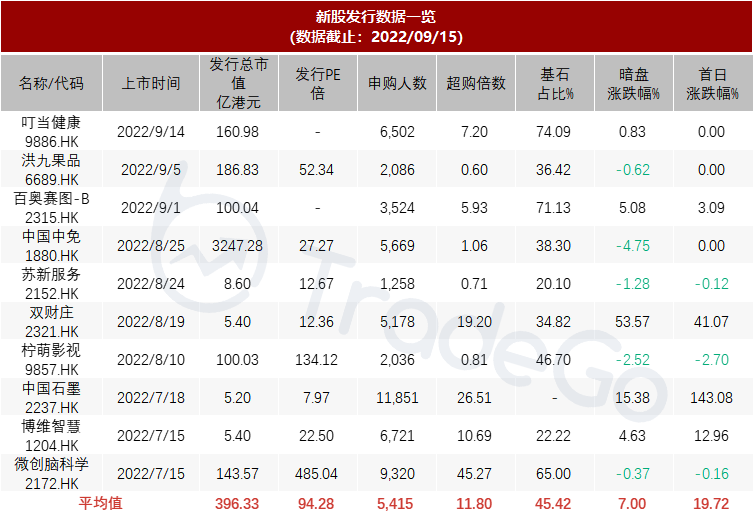Image resolution: width=753 pixels, height=514 pixels.
Task: Click the stock name 中国中免 1880.HK
Action: point(51,245)
